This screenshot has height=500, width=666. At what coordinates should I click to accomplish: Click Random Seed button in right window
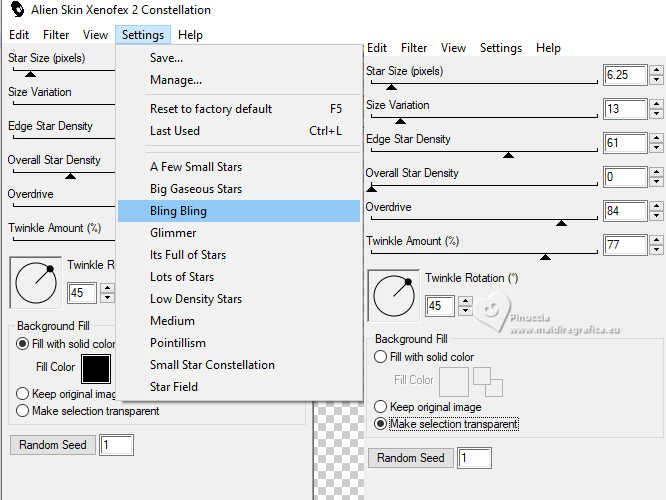[x=410, y=458]
